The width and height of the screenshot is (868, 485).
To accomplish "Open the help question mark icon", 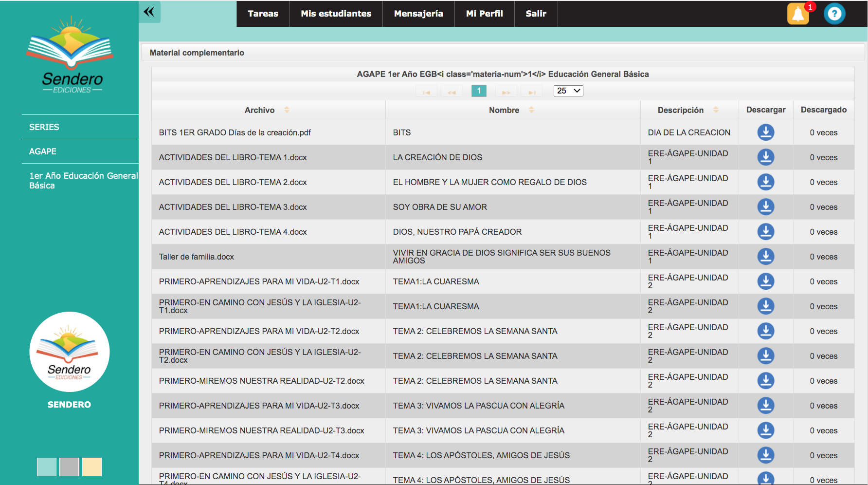I will tap(834, 14).
